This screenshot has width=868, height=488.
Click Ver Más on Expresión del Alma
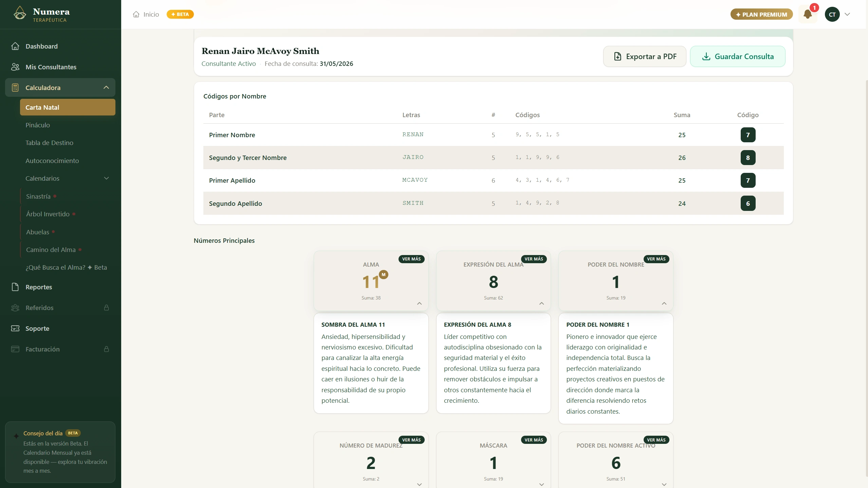click(x=534, y=259)
